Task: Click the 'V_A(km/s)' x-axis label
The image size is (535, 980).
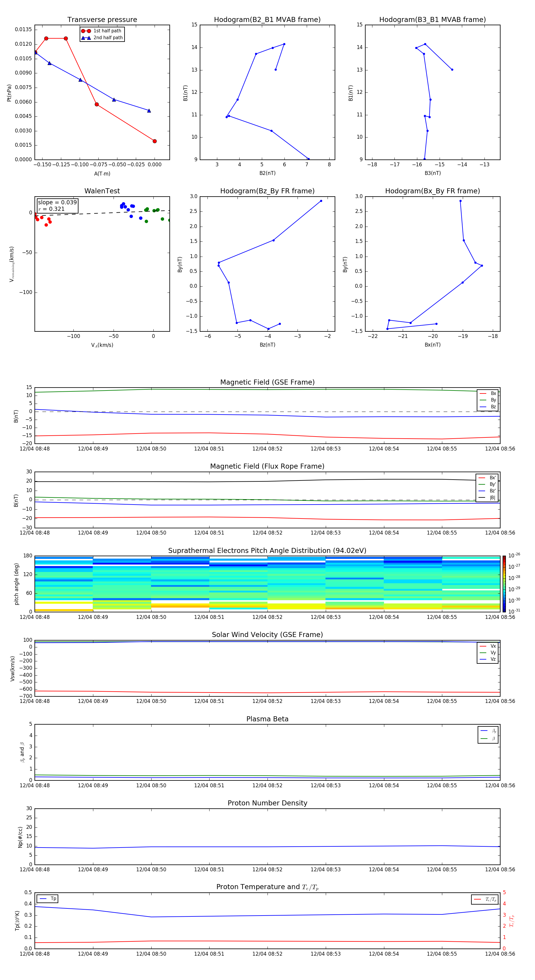Action: coord(102,345)
